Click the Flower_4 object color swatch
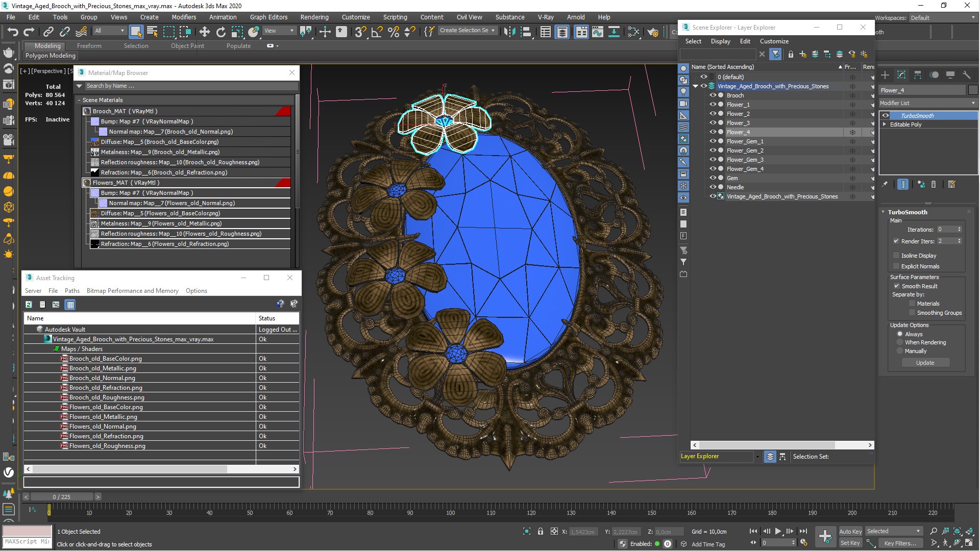The width and height of the screenshot is (980, 551). tap(973, 90)
